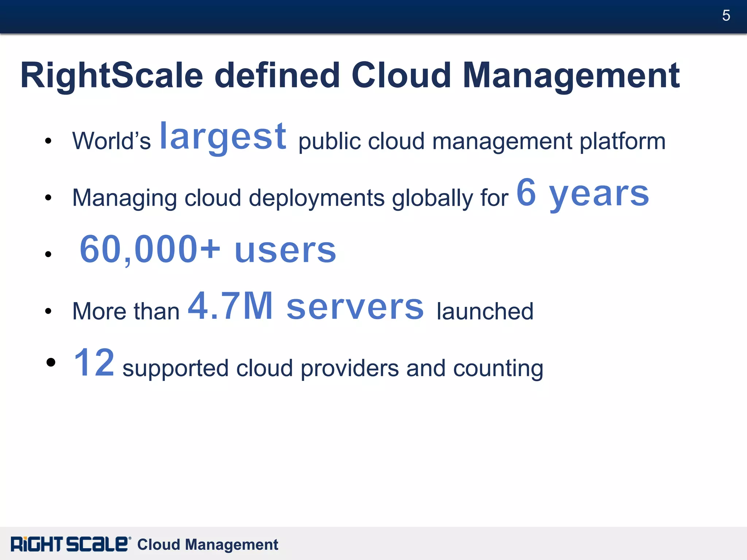Image resolution: width=747 pixels, height=560 pixels.
Task: Click the slide title RightScale defined Cloud Management
Action: [x=350, y=76]
